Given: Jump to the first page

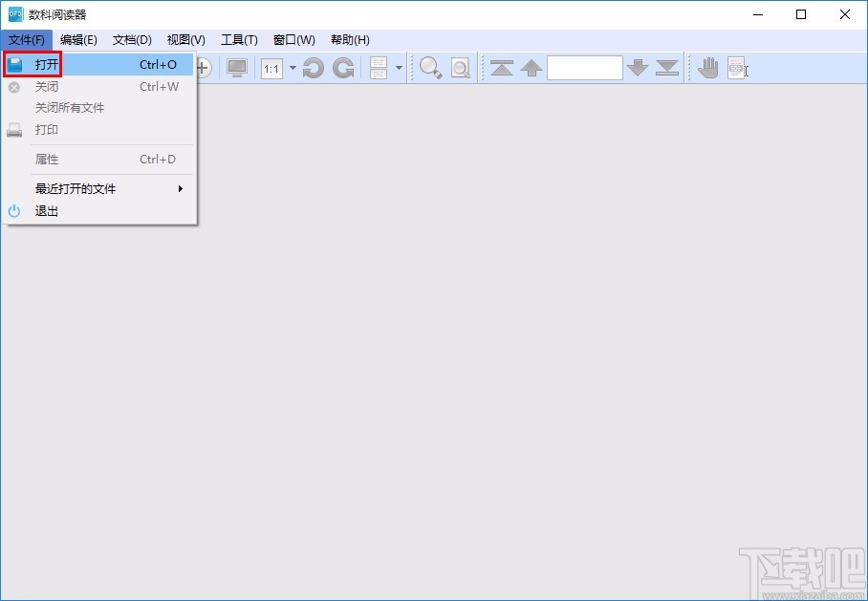Looking at the screenshot, I should 502,68.
